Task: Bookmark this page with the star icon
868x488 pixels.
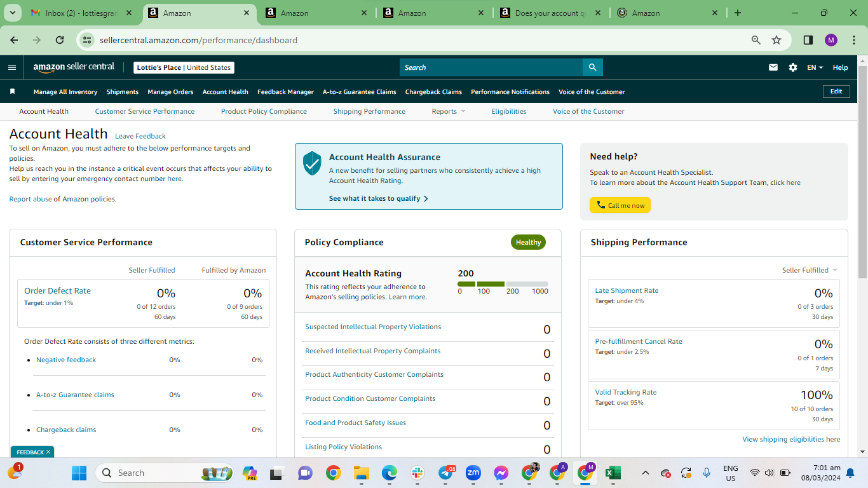Action: 776,40
